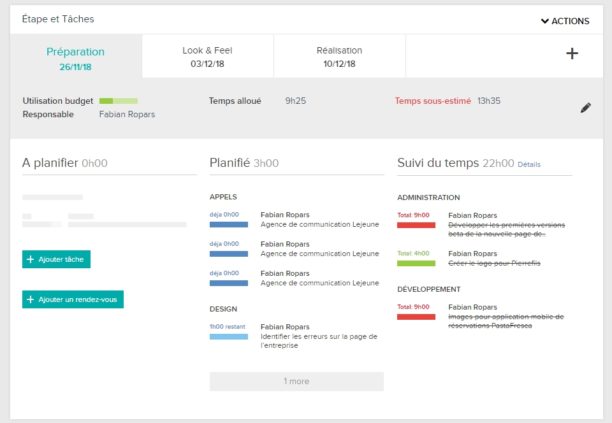Click the plus icon to add a stage
This screenshot has width=612, height=423.
[x=572, y=54]
